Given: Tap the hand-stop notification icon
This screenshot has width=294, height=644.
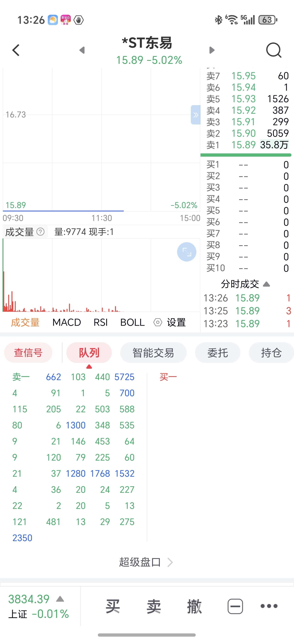Looking at the screenshot, I should (79, 20).
